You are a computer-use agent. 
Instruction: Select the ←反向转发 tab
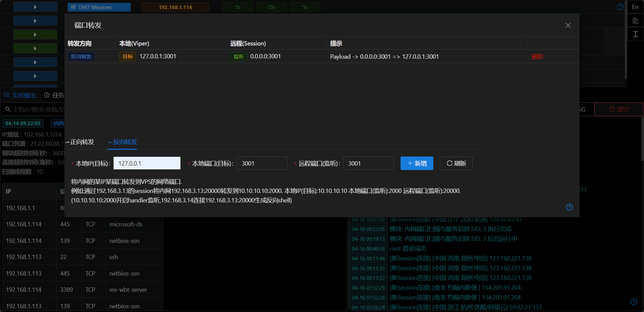(122, 142)
